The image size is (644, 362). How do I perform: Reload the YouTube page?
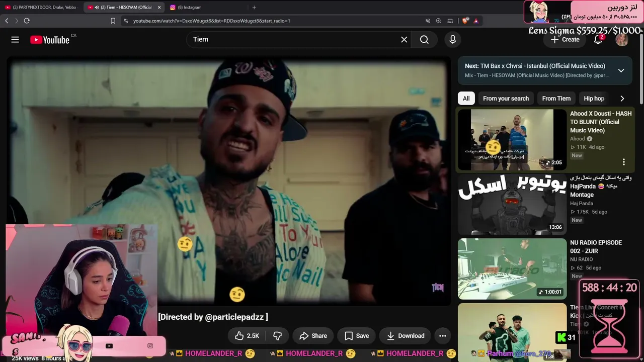27,21
